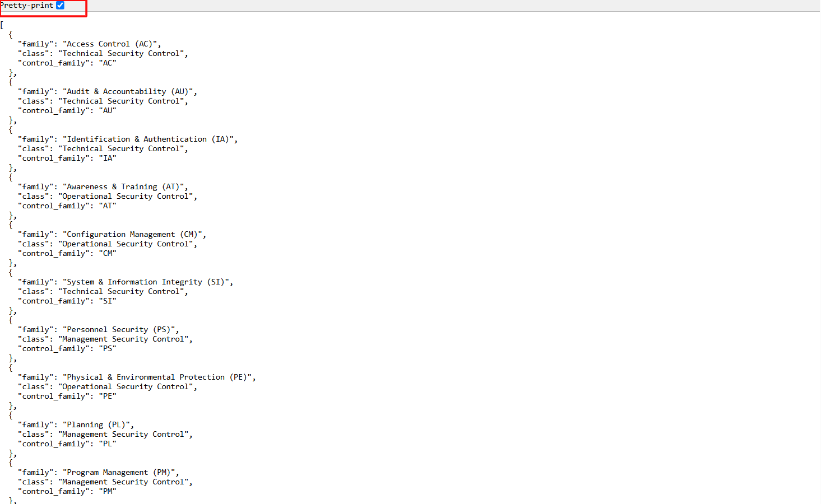
Task: Click the control_family "CM" value
Action: coord(108,254)
